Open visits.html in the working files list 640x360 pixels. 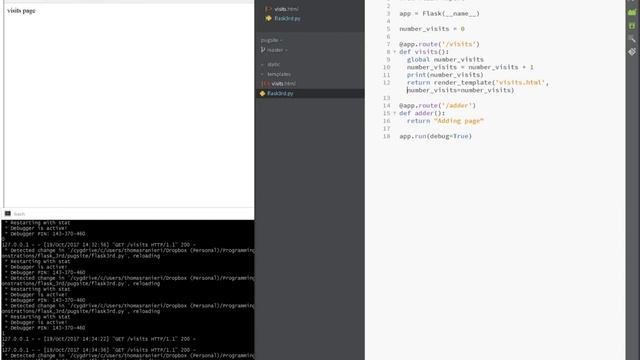(x=286, y=9)
